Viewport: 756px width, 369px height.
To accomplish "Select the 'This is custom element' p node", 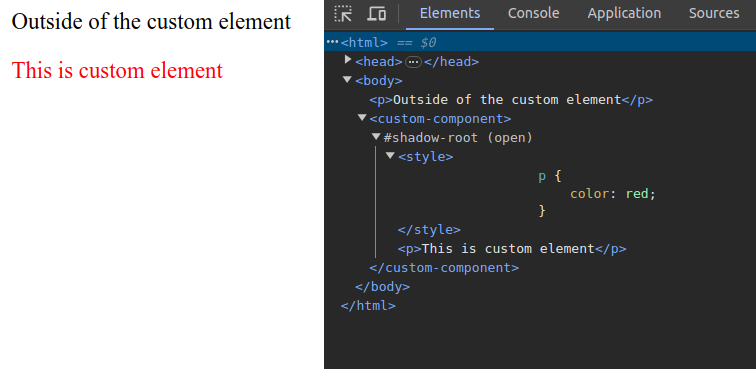I will pyautogui.click(x=512, y=249).
